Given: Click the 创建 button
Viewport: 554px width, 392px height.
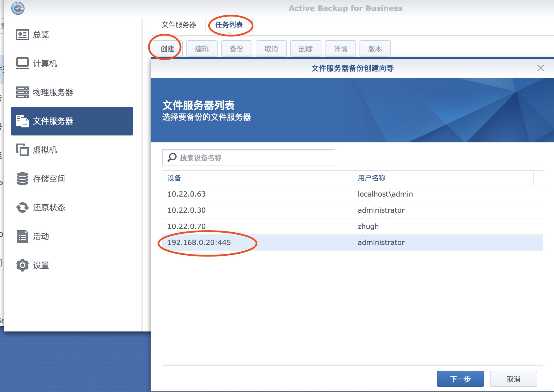Looking at the screenshot, I should point(167,48).
